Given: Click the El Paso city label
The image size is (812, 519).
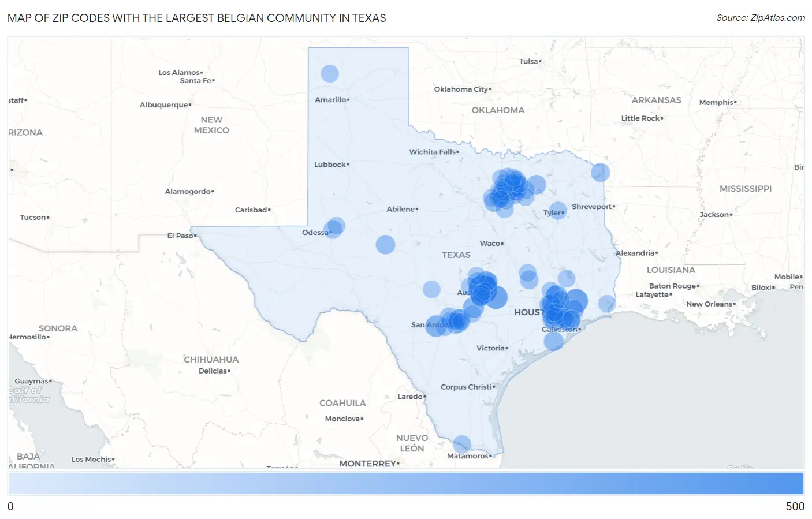Looking at the screenshot, I should click(x=180, y=236).
